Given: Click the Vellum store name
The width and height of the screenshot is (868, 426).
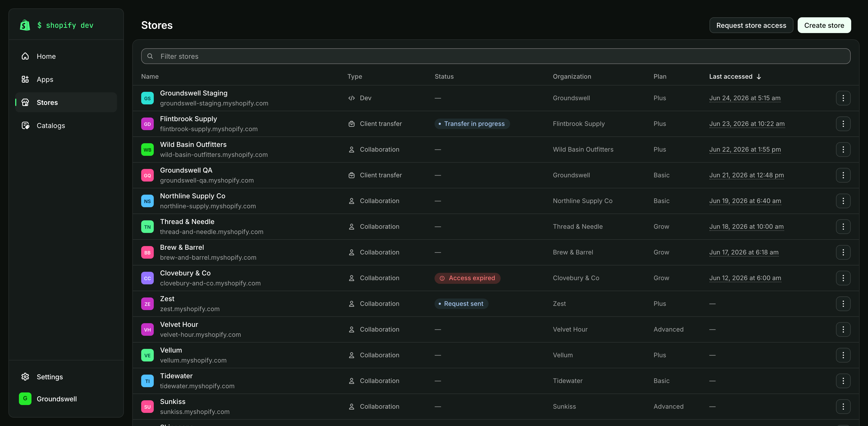Looking at the screenshot, I should click(171, 350).
